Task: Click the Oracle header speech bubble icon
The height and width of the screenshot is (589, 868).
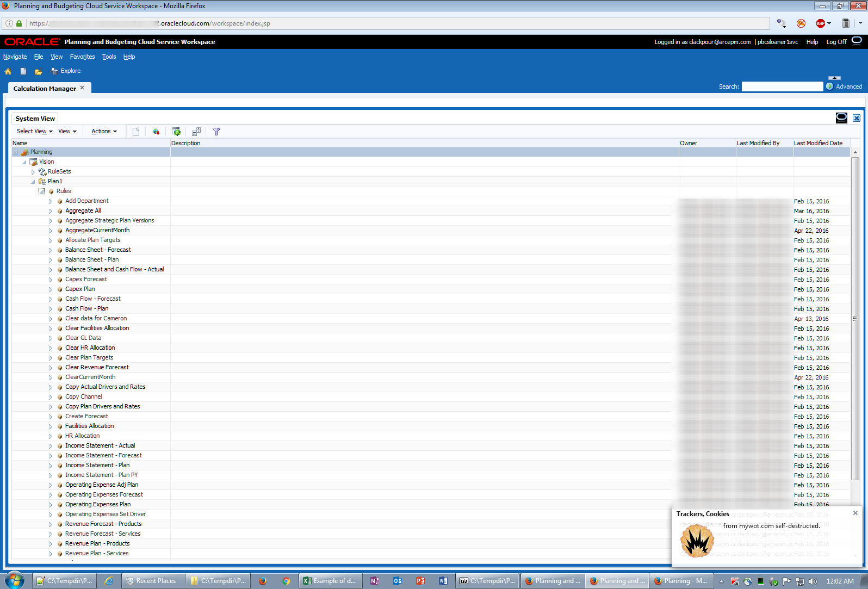Action: (x=857, y=41)
